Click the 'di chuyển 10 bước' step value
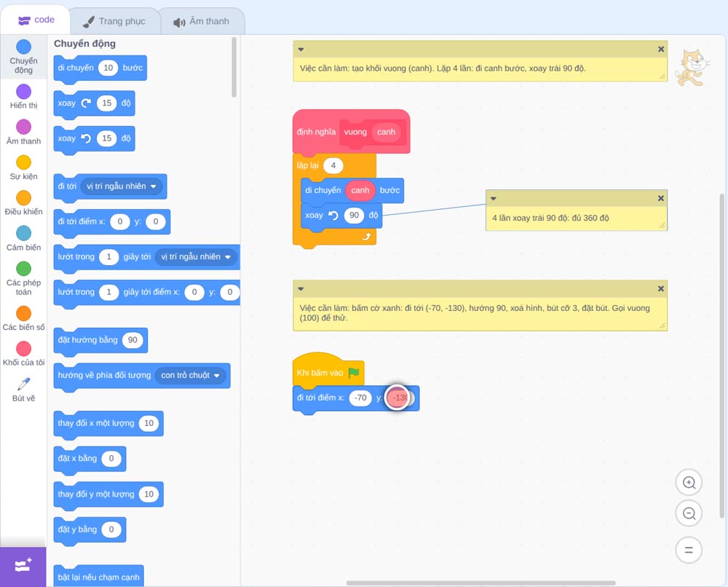The width and height of the screenshot is (728, 587). (108, 68)
